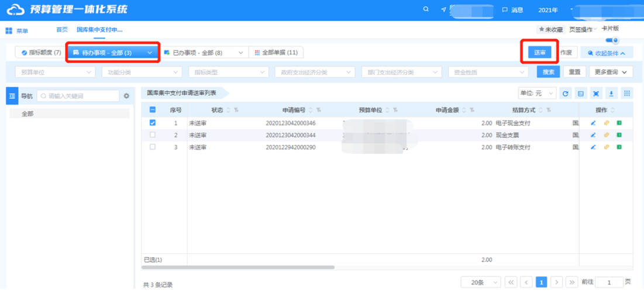Open the 指标类型 filter dropdown
The width and height of the screenshot is (644, 301).
(x=228, y=72)
